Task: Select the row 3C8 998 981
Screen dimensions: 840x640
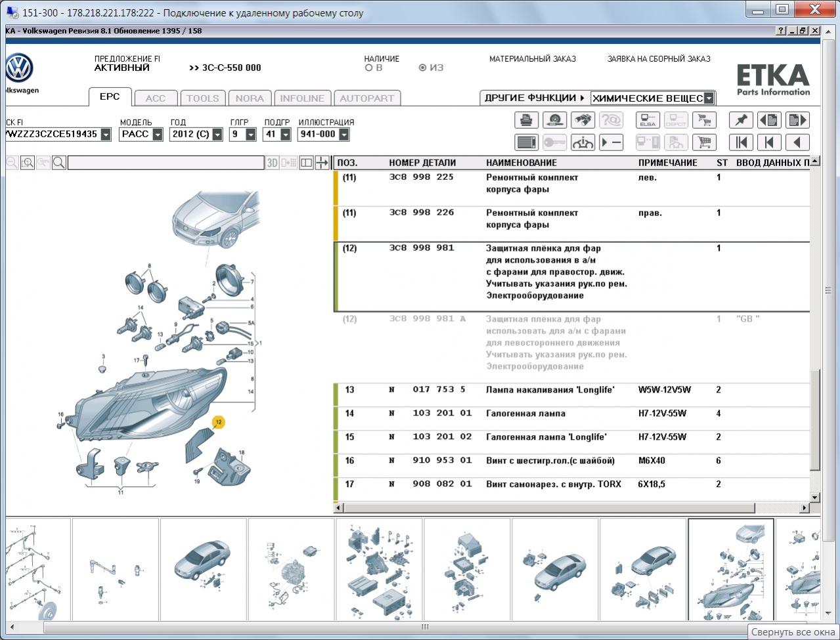Action: (572, 277)
